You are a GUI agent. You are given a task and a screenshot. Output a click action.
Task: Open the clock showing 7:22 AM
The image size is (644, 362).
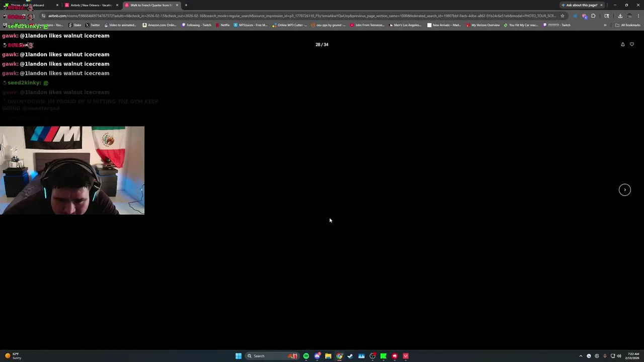(x=633, y=356)
